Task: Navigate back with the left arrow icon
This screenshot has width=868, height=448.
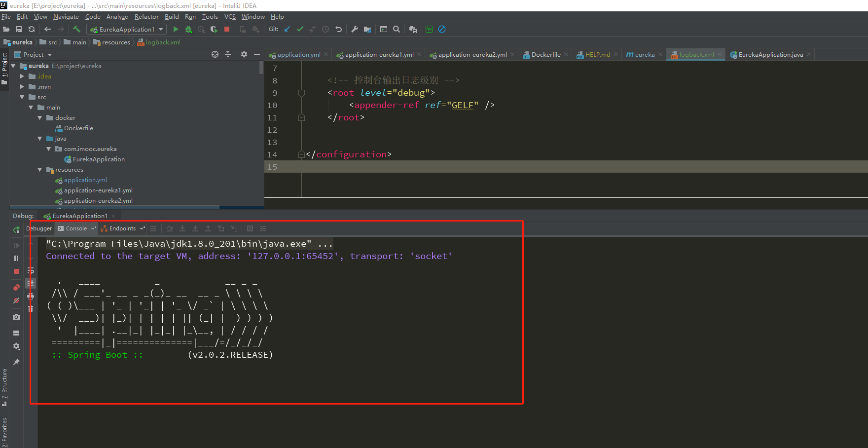Action: point(48,29)
